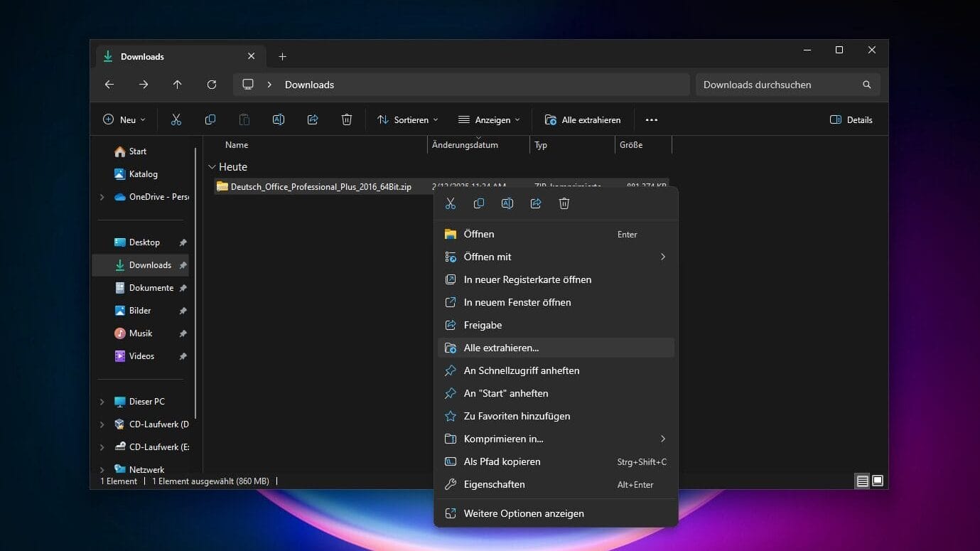Click the 'Alle extrahieren' toolbar button
The height and width of the screenshot is (551, 980).
click(x=583, y=120)
